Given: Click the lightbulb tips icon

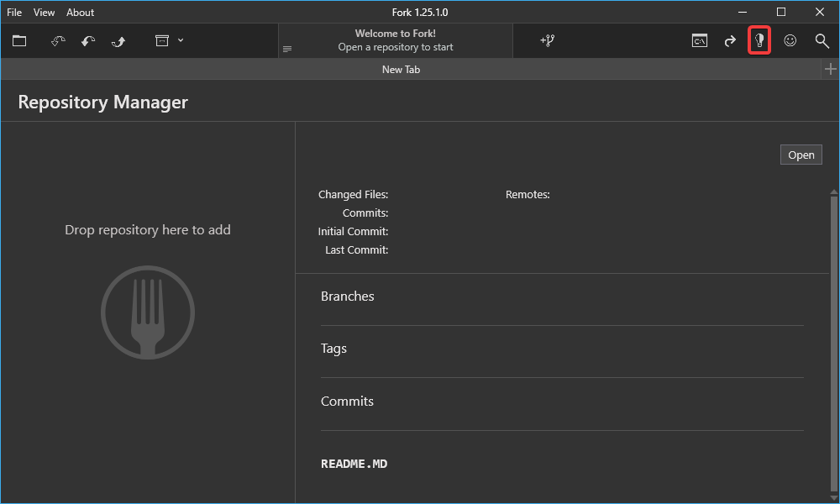Looking at the screenshot, I should [759, 40].
